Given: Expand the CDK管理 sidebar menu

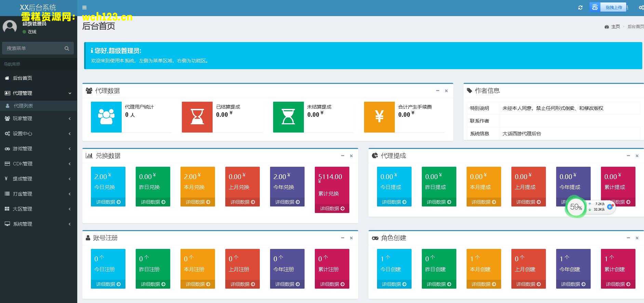Looking at the screenshot, I should (x=38, y=164).
